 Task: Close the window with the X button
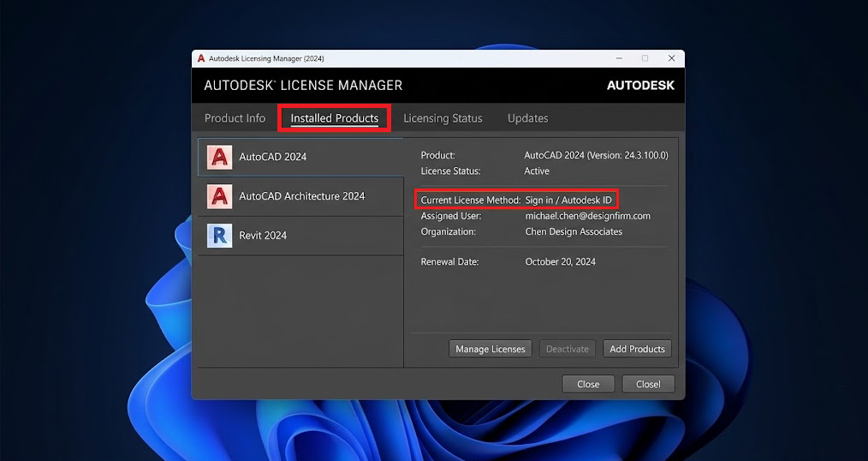(x=671, y=58)
